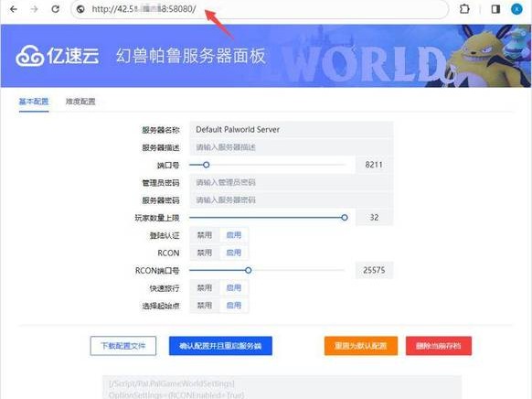
Task: Click the red 删除当前存档 button
Action: 439,346
